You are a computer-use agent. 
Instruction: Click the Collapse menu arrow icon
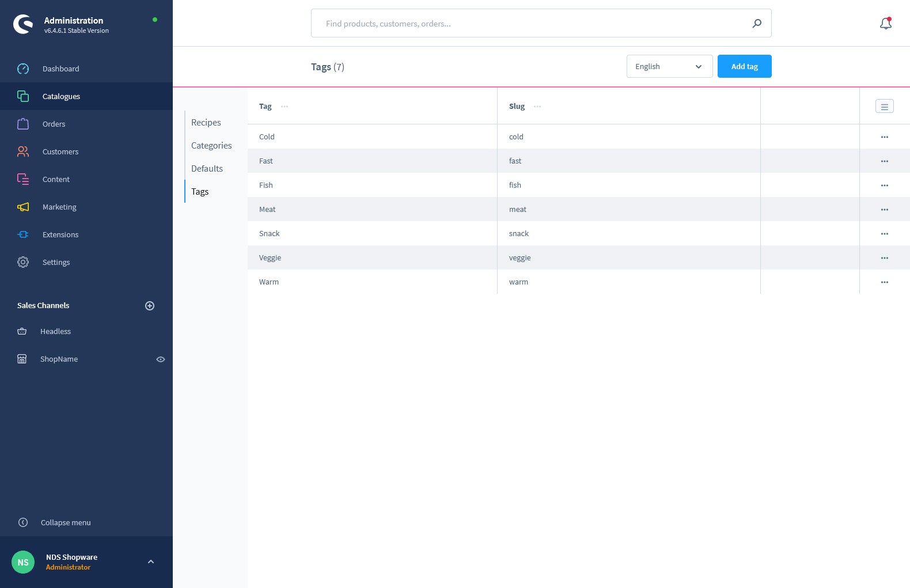23,522
